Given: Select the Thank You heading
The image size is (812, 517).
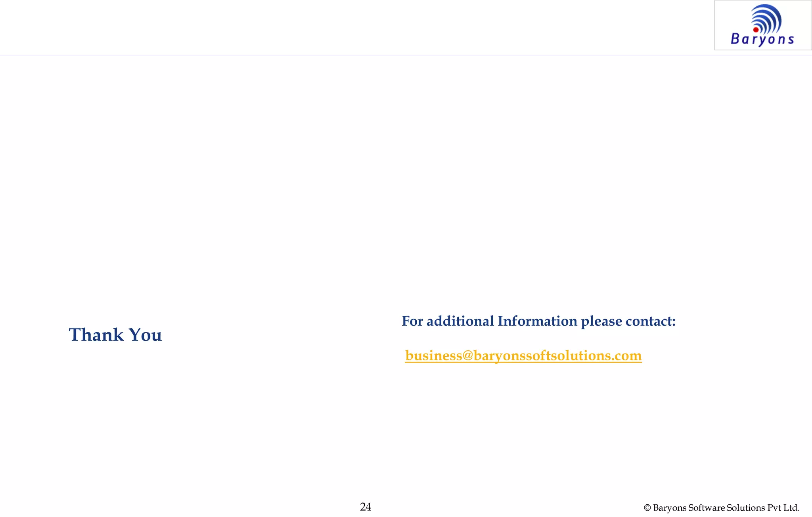Looking at the screenshot, I should pyautogui.click(x=115, y=335).
